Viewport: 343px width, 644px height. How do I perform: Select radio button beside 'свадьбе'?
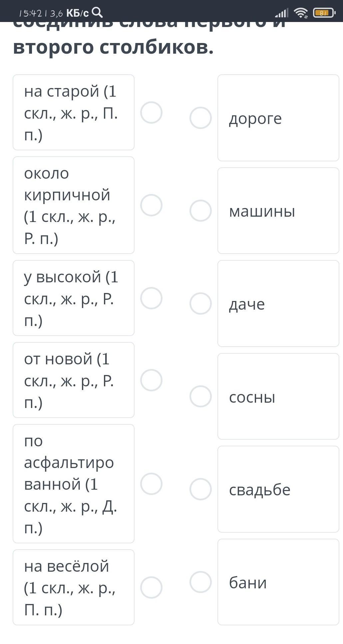[x=200, y=489]
